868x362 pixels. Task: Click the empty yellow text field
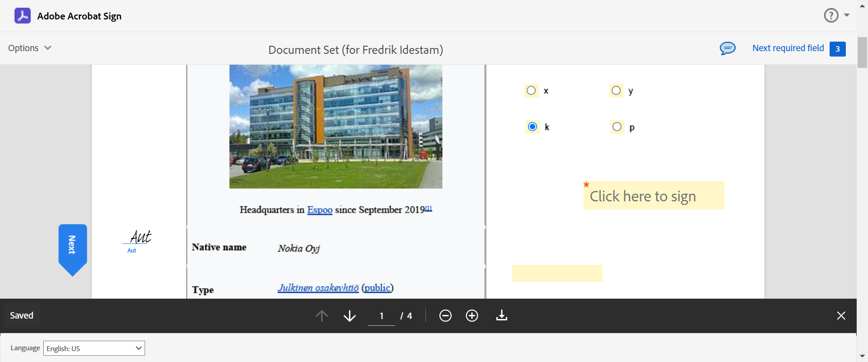coord(557,273)
